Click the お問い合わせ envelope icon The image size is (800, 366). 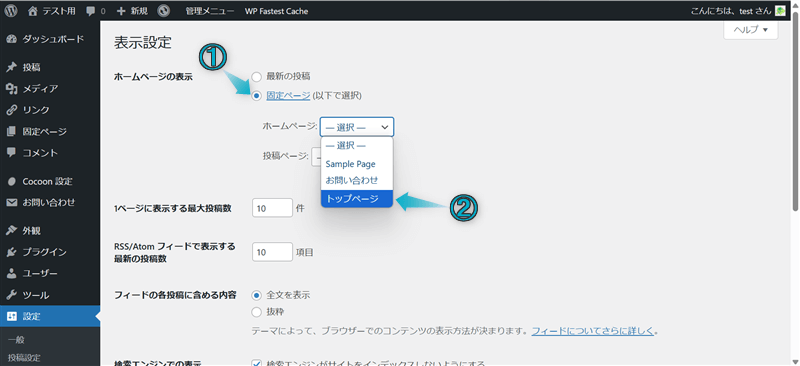(x=12, y=203)
